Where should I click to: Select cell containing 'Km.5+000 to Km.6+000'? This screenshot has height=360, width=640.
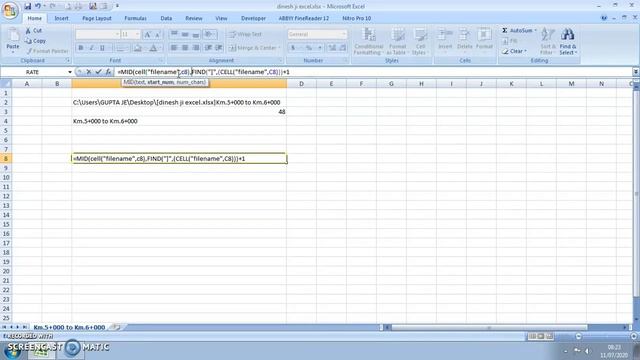179,121
